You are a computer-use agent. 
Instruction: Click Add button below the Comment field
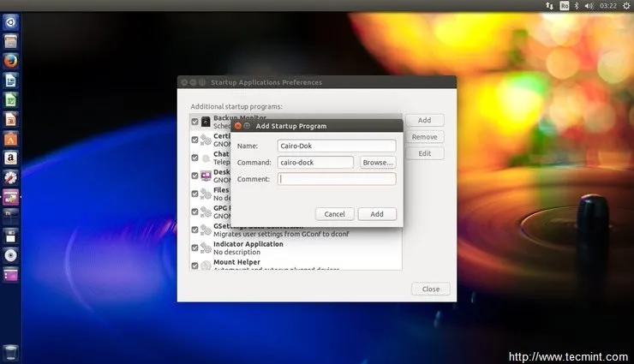click(x=377, y=213)
